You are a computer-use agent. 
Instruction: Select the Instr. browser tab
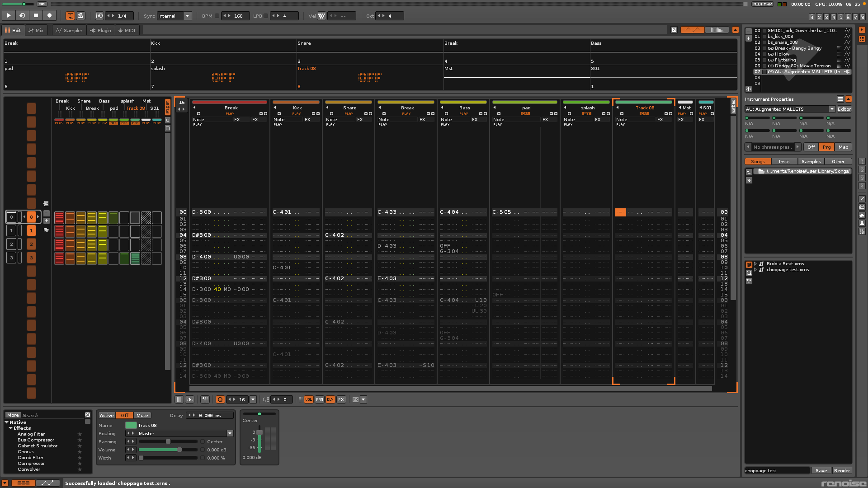point(784,161)
